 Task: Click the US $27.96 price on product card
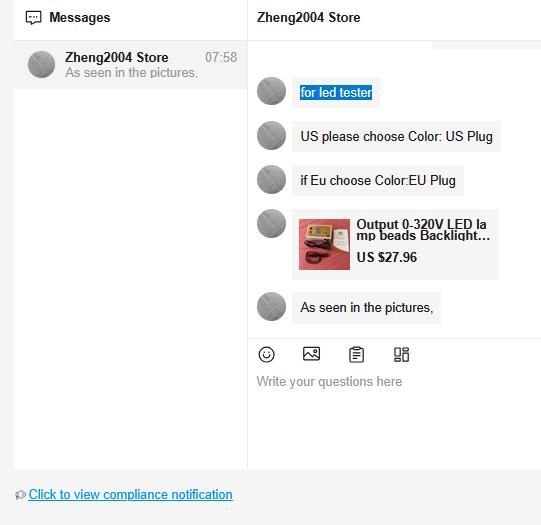coord(386,257)
